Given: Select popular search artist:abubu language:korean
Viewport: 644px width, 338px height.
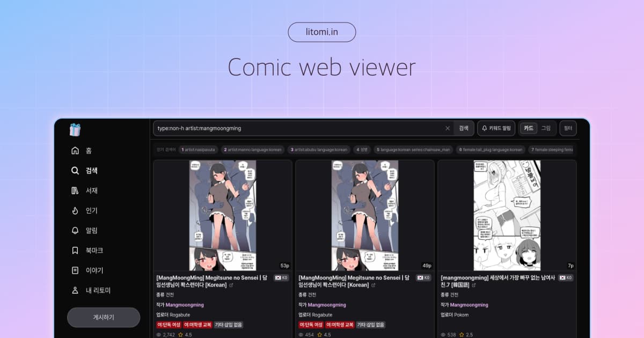Looking at the screenshot, I should click(x=319, y=150).
